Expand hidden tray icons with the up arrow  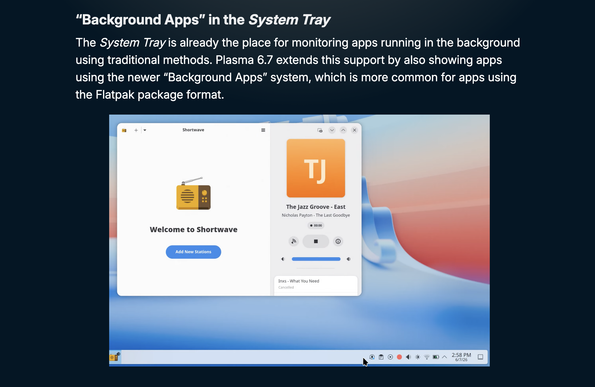point(444,357)
